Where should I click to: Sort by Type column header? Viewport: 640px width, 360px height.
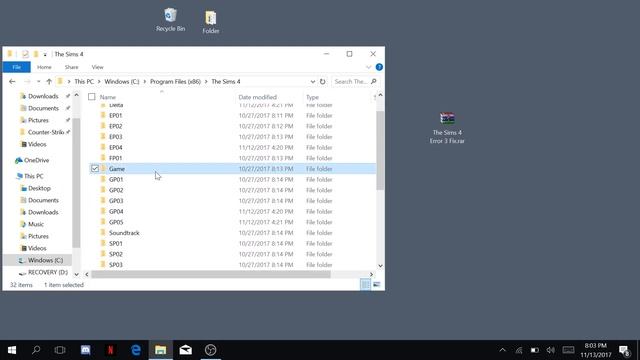click(x=312, y=97)
